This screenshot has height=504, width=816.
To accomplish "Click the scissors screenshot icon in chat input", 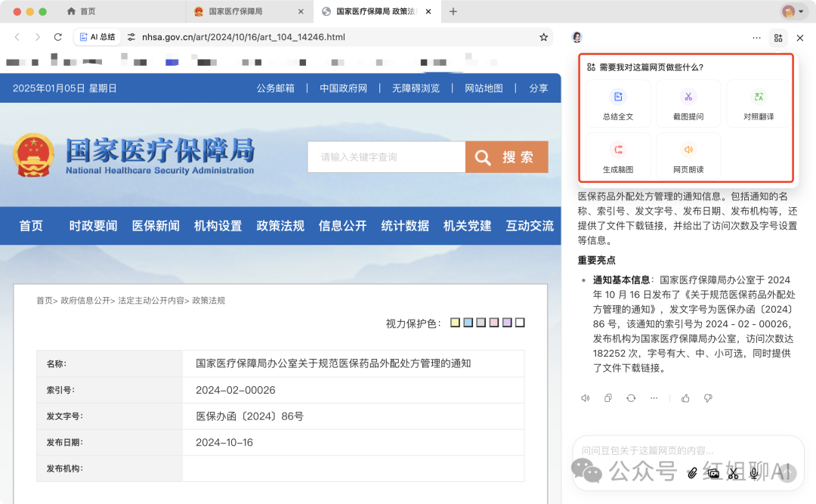I will click(733, 473).
